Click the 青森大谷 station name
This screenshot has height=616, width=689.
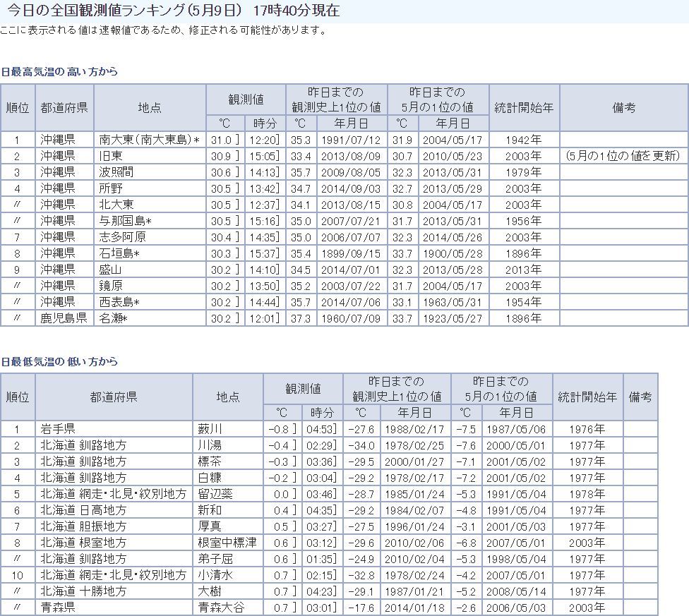click(221, 607)
